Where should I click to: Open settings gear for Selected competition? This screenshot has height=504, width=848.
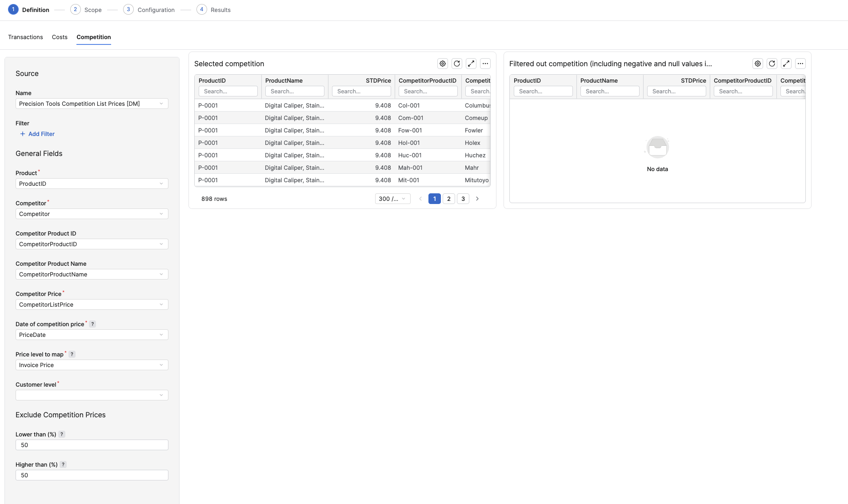tap(443, 64)
